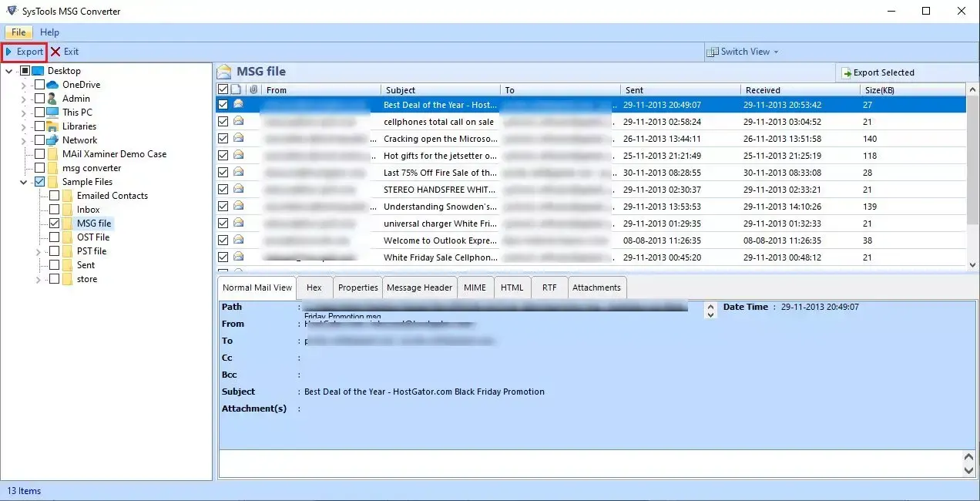Image resolution: width=980 pixels, height=501 pixels.
Task: Click the attachment paperclip column header icon
Action: tap(253, 90)
